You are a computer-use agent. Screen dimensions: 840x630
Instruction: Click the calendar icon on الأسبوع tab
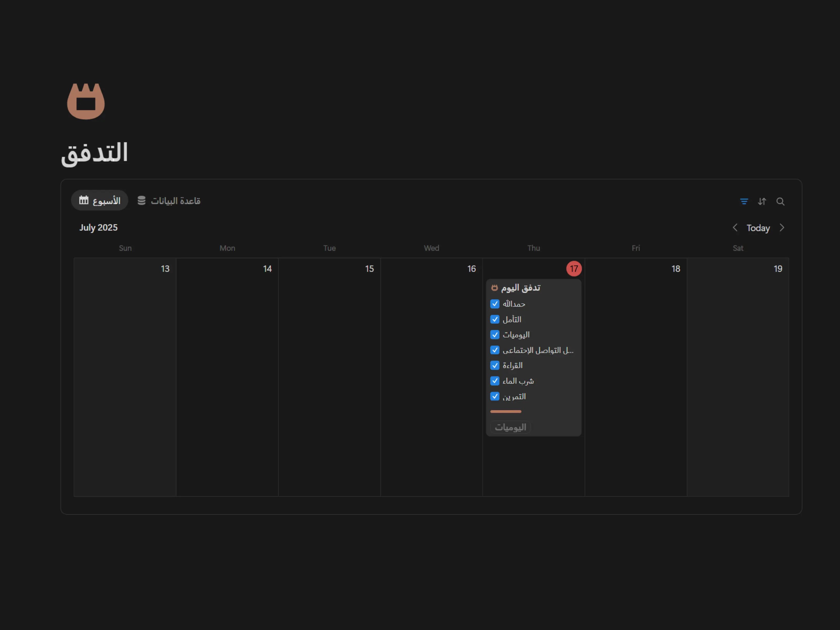click(83, 200)
